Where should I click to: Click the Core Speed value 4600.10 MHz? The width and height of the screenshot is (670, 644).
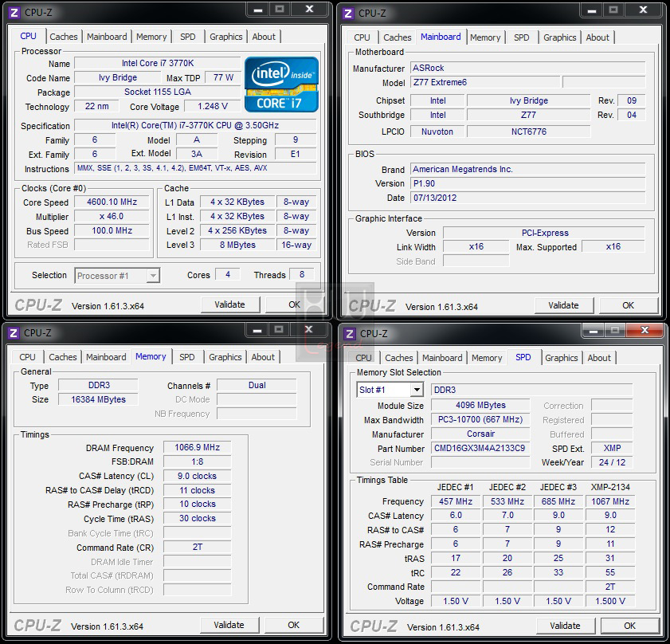click(112, 202)
